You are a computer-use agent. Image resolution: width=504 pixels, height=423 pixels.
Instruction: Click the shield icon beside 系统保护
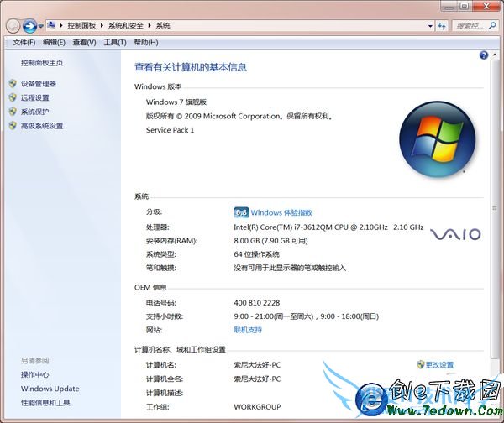pyautogui.click(x=13, y=112)
